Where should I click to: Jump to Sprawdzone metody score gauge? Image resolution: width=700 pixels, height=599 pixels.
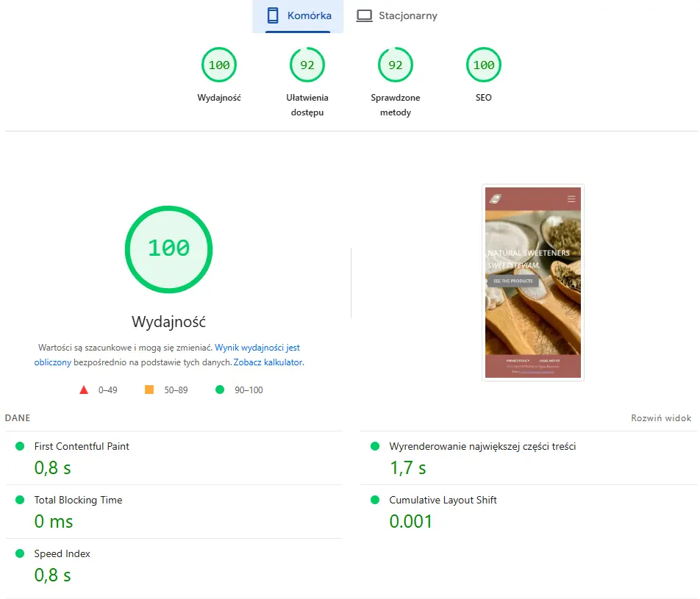(396, 65)
